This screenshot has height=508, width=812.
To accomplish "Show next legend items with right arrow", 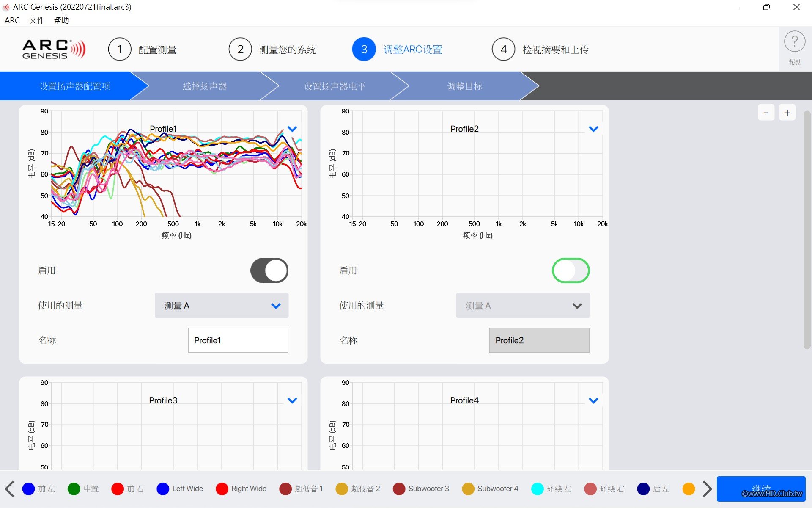I will [x=707, y=489].
